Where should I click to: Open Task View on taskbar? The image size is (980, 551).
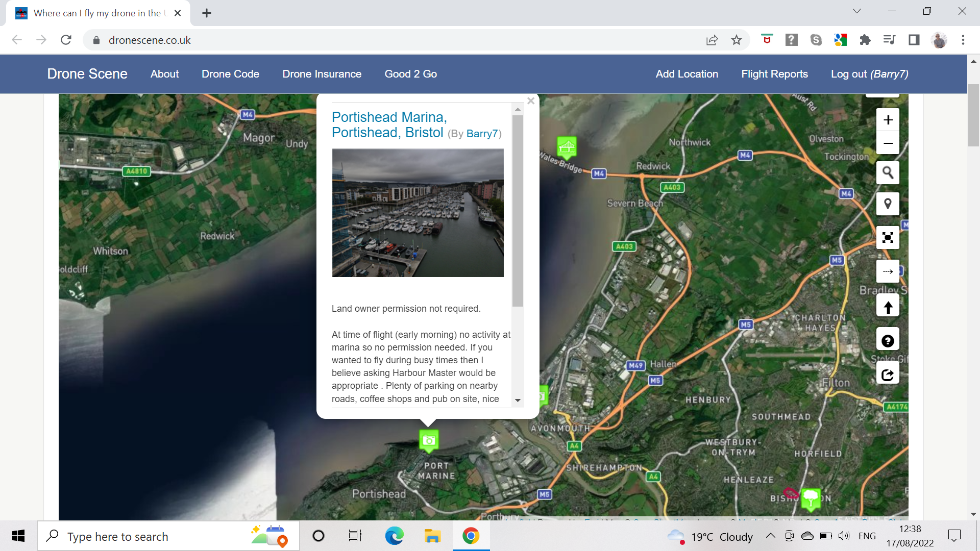click(x=355, y=536)
